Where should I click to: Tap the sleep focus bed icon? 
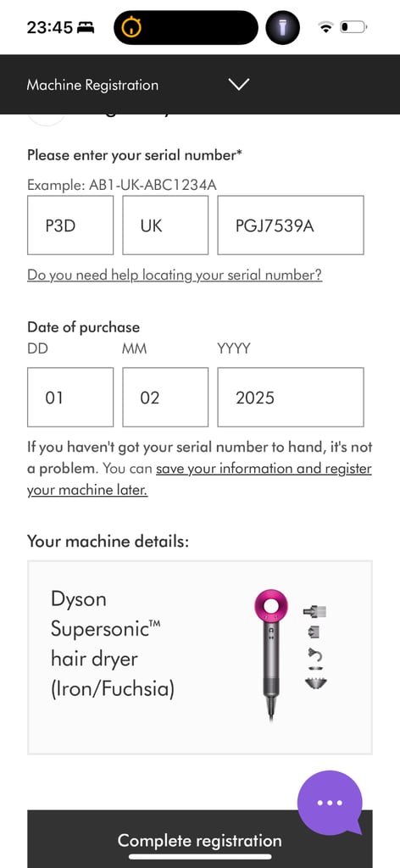86,27
